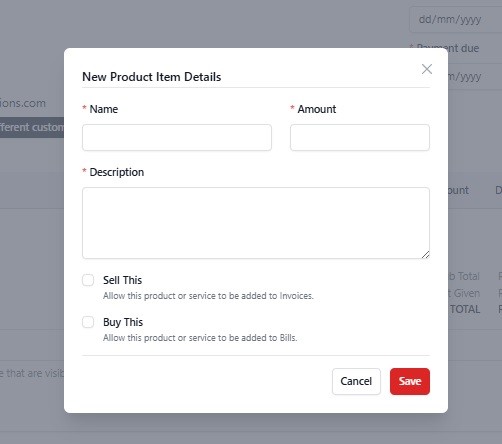Image resolution: width=502 pixels, height=444 pixels.
Task: Click the top dd/mm/yyyy date field behind dialog
Action: click(x=456, y=19)
